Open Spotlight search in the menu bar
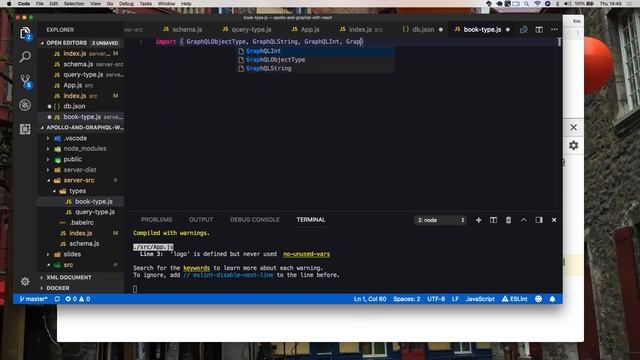640x360 pixels. 527,3
